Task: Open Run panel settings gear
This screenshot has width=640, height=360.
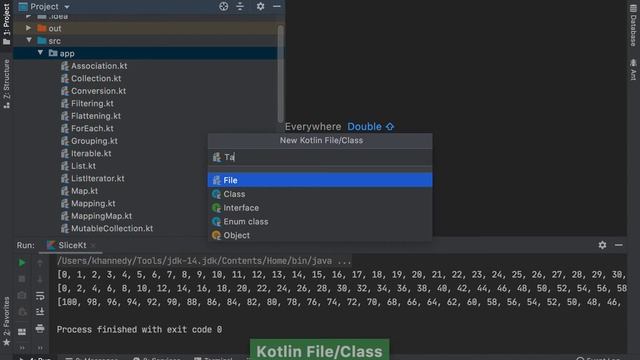Action: (602, 245)
